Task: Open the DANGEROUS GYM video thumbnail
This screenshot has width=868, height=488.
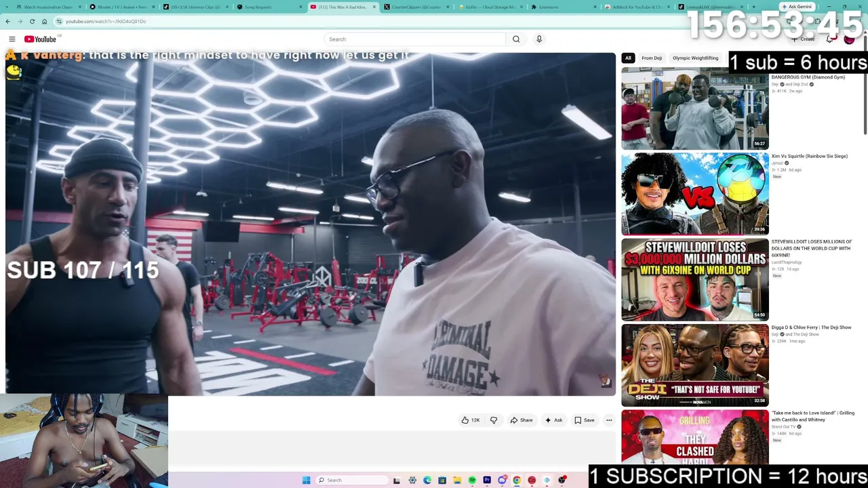Action: tap(695, 108)
